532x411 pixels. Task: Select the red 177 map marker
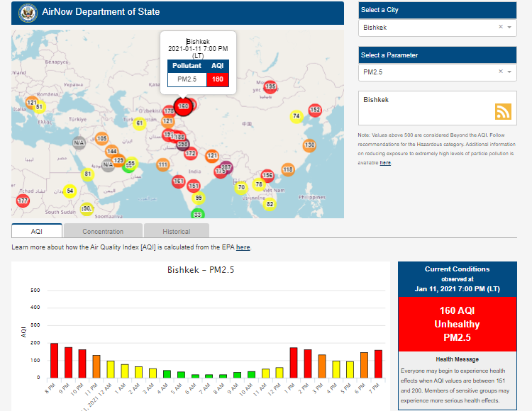[x=23, y=201]
